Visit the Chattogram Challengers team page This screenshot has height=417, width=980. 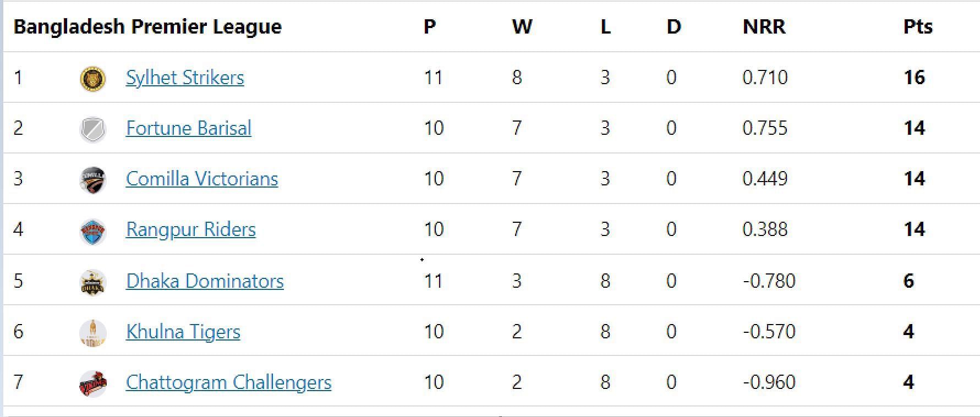coord(229,382)
